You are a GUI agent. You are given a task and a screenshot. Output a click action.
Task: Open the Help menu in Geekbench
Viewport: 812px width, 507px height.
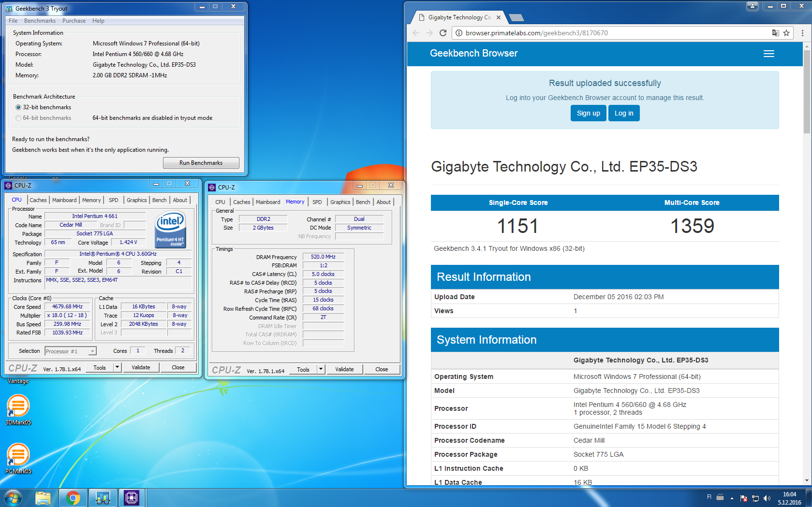point(98,21)
